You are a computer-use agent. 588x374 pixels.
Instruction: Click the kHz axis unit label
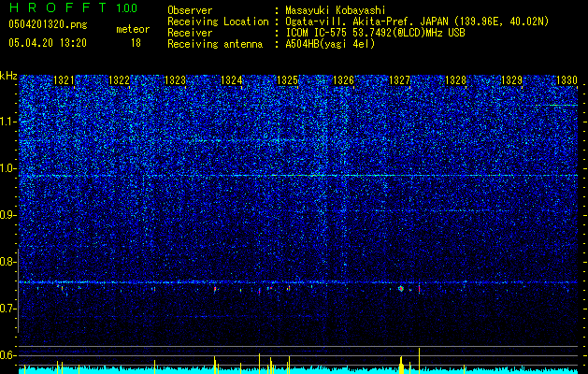pos(8,76)
